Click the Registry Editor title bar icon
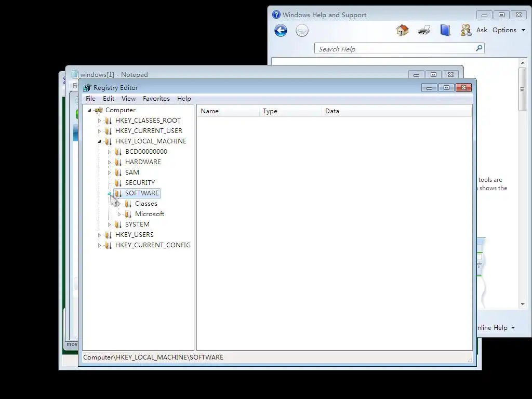 coord(87,87)
